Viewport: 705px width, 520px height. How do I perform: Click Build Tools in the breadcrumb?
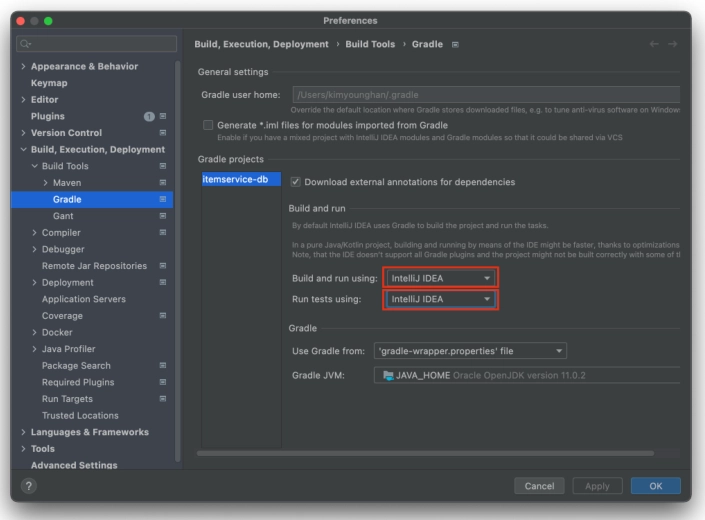click(370, 44)
